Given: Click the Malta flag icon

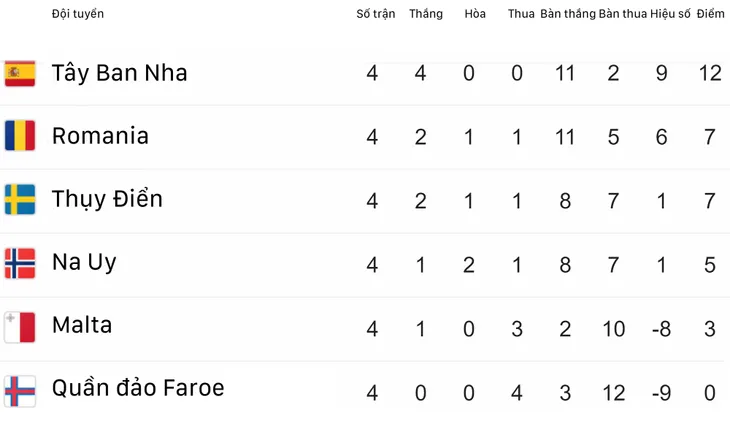Looking at the screenshot, I should tap(20, 327).
